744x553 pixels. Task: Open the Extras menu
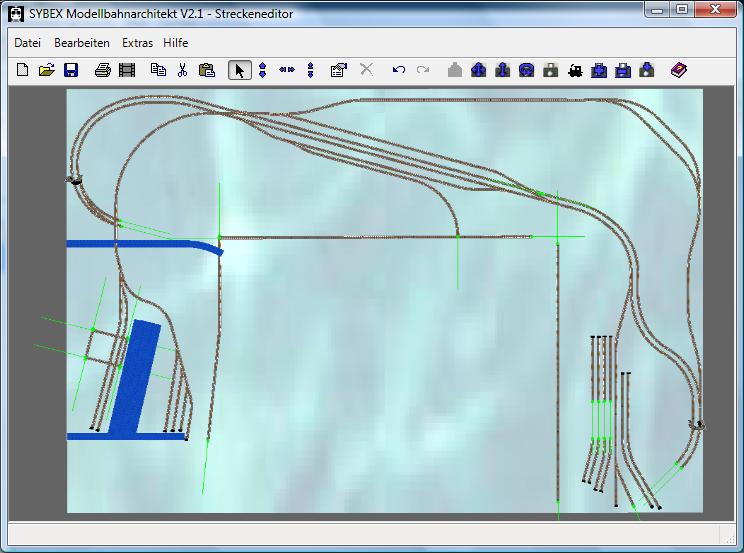pyautogui.click(x=138, y=43)
